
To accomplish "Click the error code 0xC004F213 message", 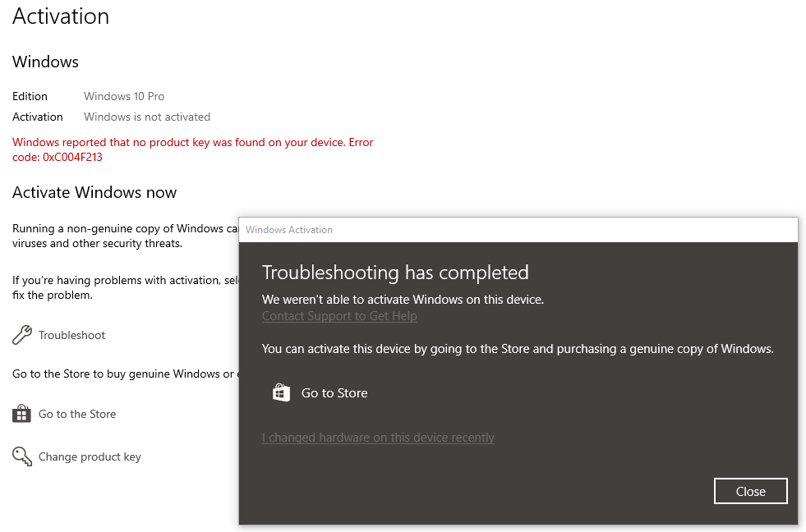I will click(193, 149).
